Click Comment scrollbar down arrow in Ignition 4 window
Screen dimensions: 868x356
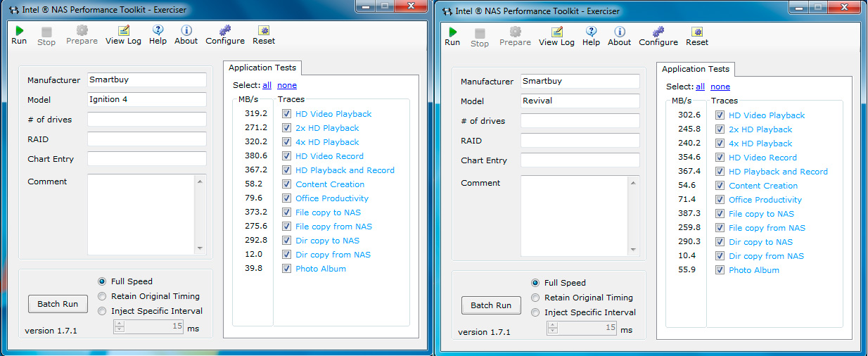point(200,248)
